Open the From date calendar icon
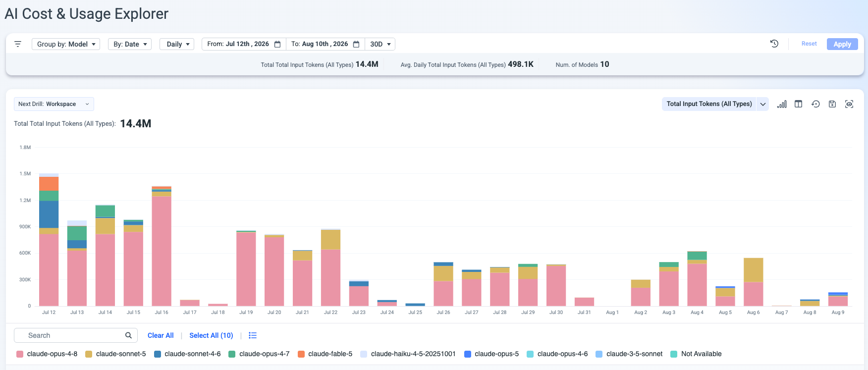Image resolution: width=868 pixels, height=370 pixels. tap(277, 44)
